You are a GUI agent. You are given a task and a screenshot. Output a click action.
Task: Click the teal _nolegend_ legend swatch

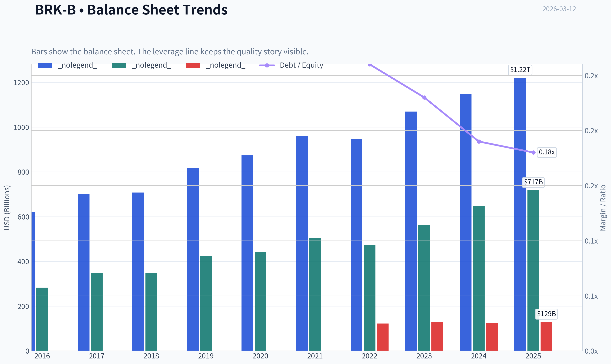coord(119,65)
